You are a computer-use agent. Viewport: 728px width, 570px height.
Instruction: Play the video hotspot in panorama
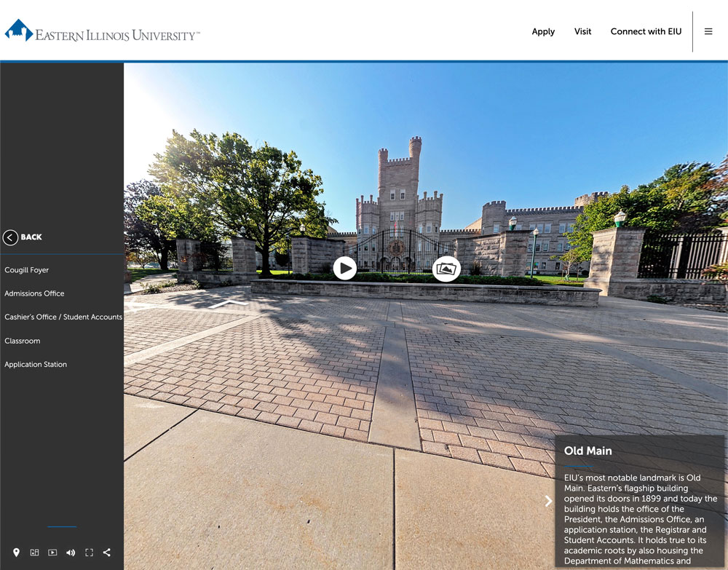[x=344, y=269]
